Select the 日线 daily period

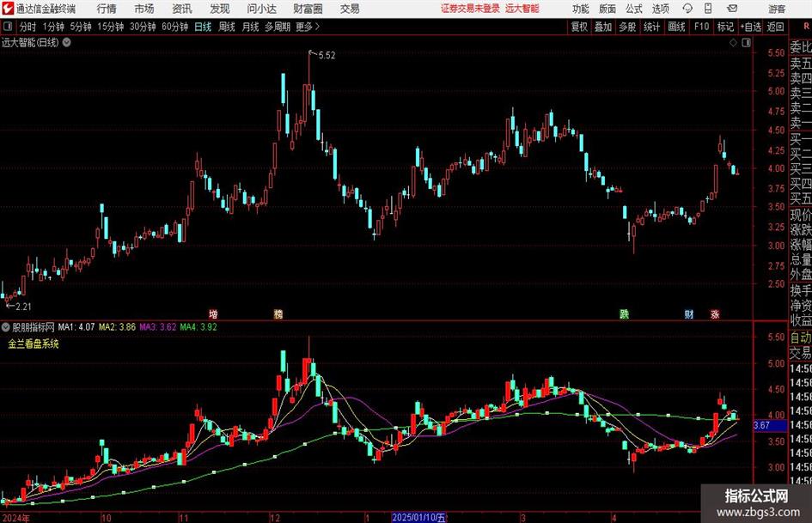[203, 27]
